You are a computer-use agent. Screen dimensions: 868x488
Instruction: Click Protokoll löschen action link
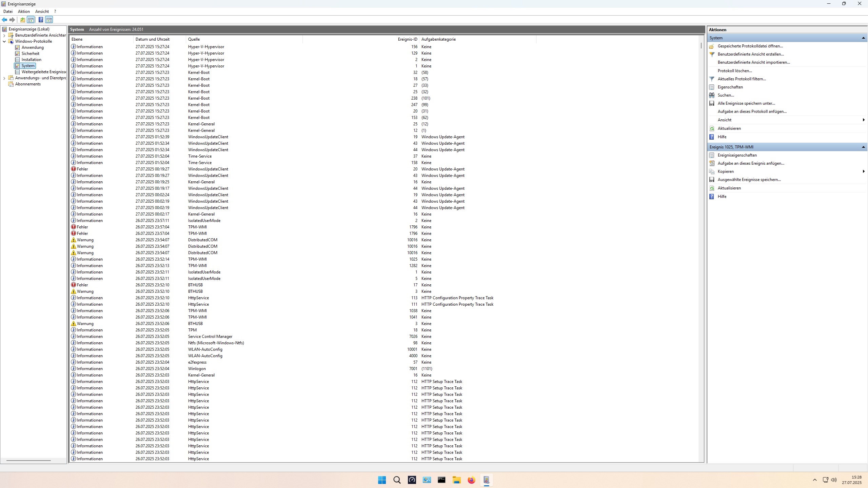coord(734,71)
